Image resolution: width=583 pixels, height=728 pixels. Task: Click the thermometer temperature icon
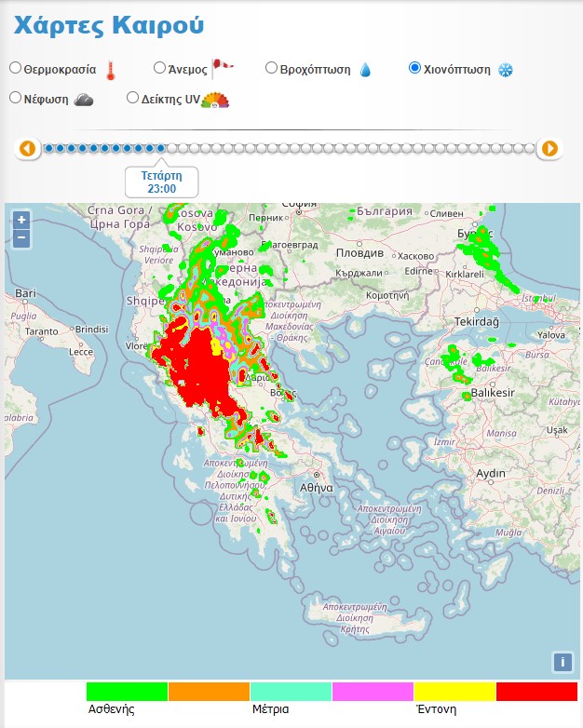tap(111, 70)
